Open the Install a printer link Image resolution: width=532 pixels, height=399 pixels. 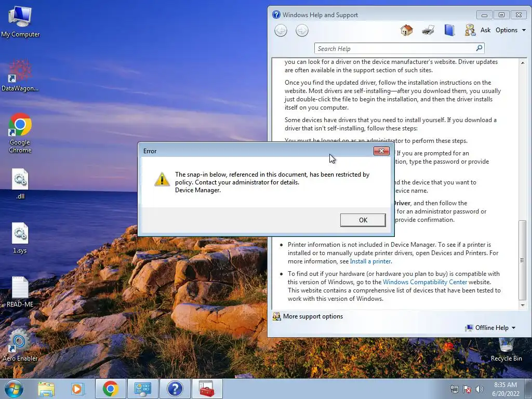pos(370,261)
